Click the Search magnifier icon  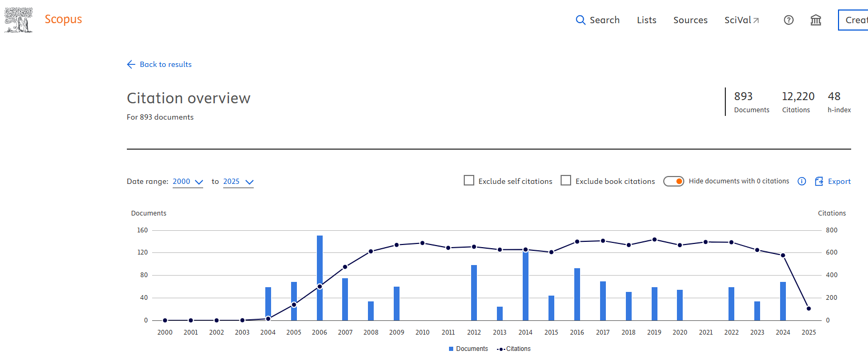(x=580, y=20)
